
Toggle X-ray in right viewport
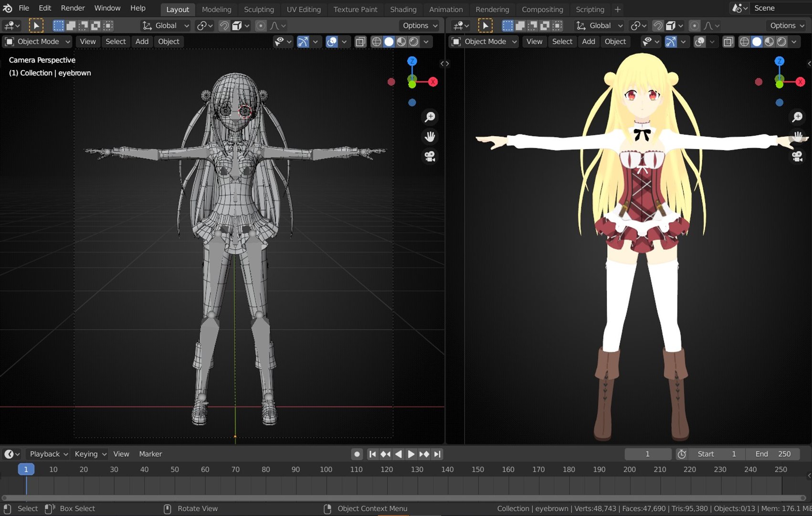[x=728, y=42]
